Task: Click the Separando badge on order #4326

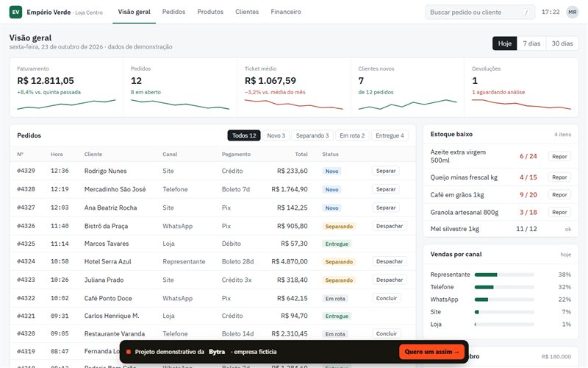Action: (x=339, y=227)
